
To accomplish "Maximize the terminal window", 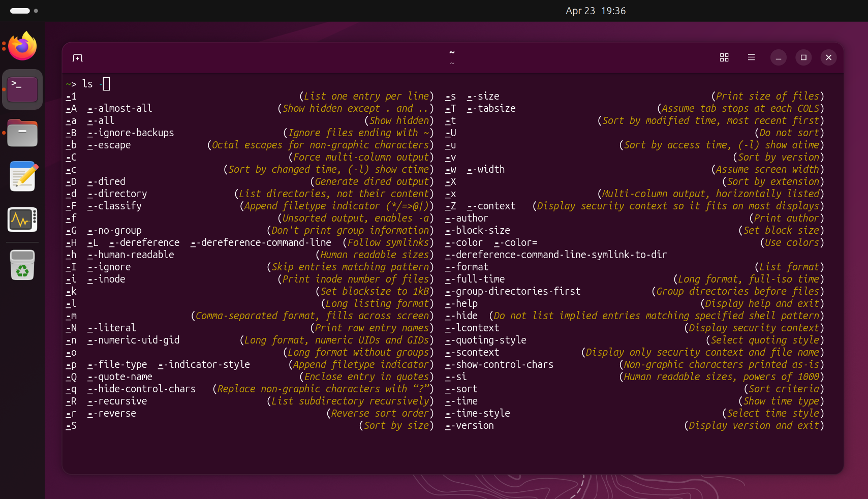I will tap(803, 57).
